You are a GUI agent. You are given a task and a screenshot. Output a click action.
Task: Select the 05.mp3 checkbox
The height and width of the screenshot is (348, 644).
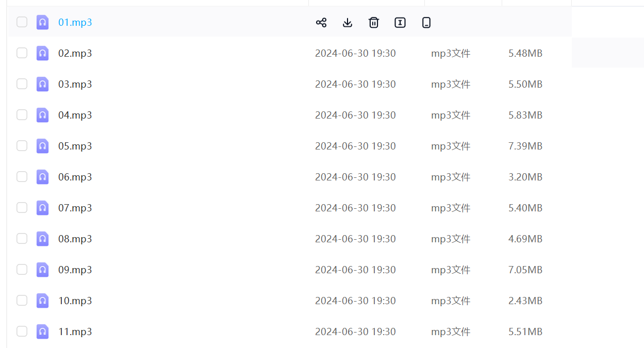point(22,146)
